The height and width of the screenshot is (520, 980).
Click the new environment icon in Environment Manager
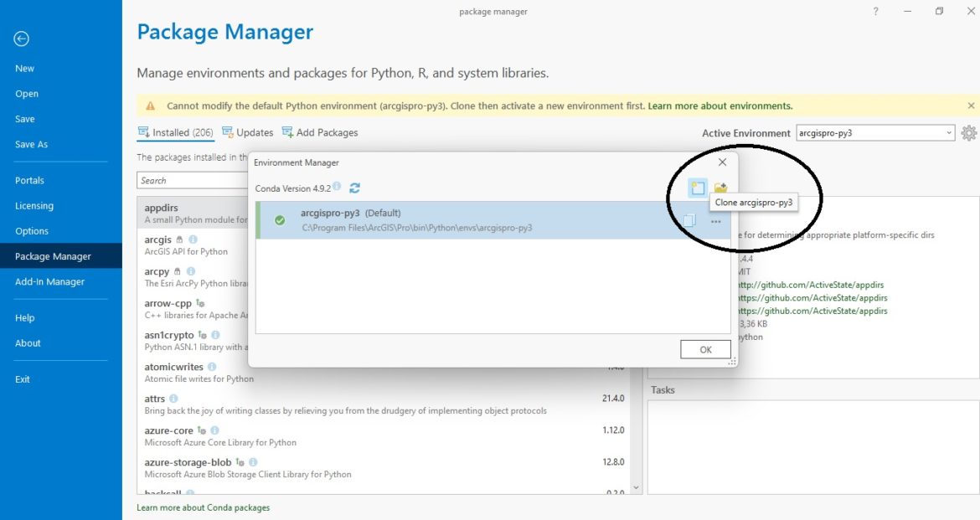coord(698,188)
